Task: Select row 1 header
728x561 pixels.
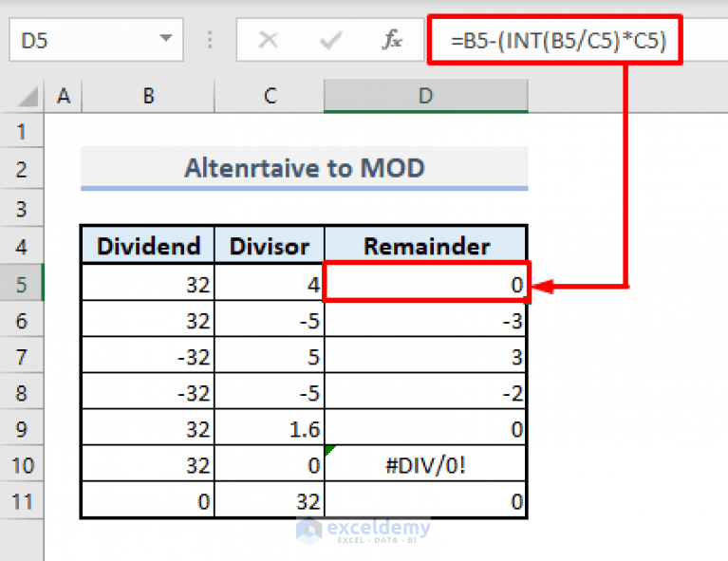Action: (22, 132)
